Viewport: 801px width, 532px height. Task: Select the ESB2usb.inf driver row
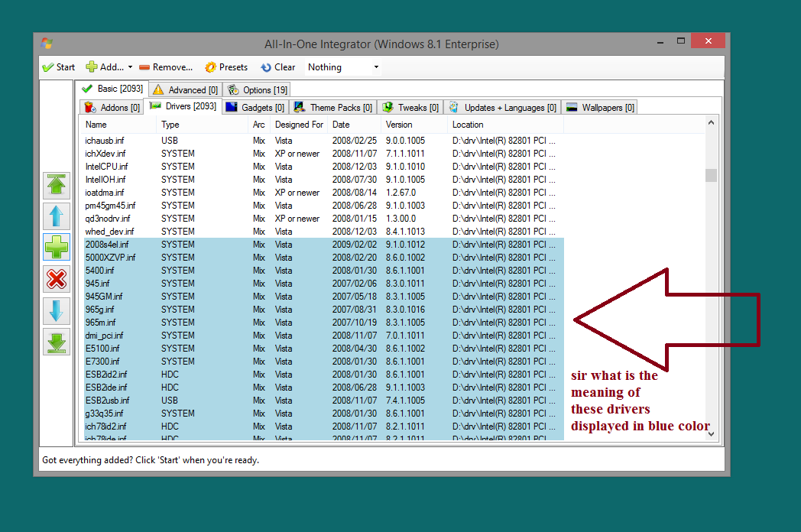pyautogui.click(x=324, y=401)
